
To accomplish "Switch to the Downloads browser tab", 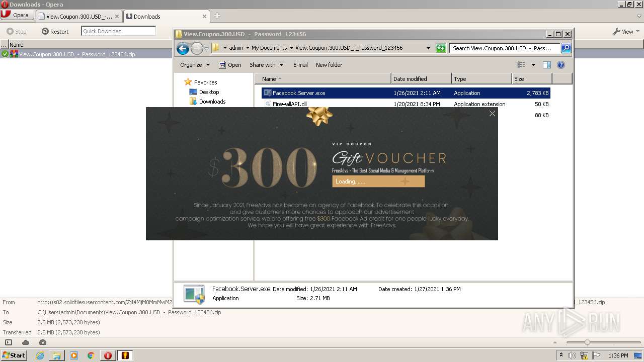I will coord(167,16).
